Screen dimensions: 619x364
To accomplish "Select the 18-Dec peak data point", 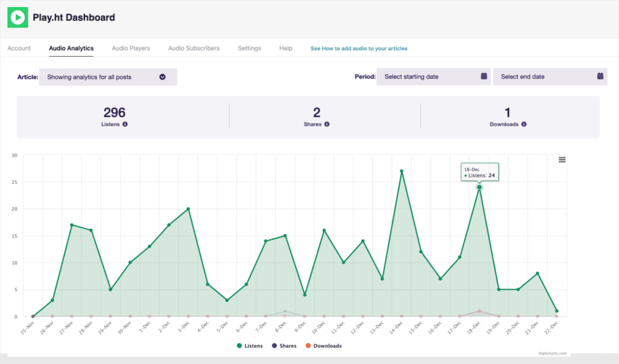I will coord(479,188).
